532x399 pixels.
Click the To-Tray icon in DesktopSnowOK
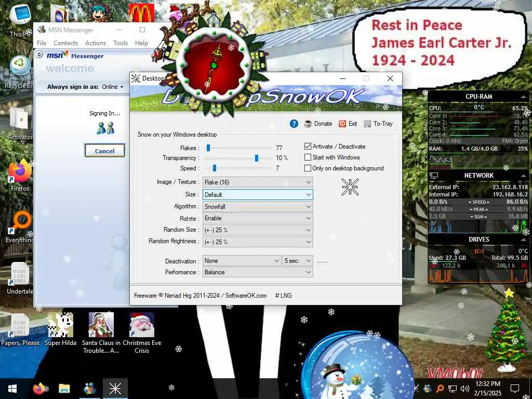pyautogui.click(x=367, y=124)
